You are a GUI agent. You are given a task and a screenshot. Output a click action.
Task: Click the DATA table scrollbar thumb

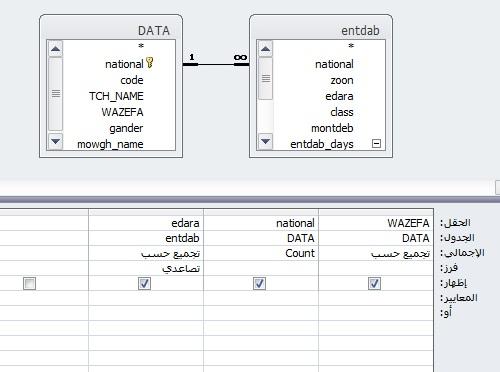(55, 94)
